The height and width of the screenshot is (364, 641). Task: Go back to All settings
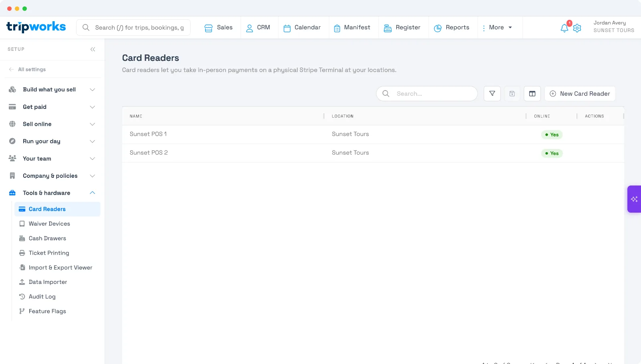click(x=27, y=70)
